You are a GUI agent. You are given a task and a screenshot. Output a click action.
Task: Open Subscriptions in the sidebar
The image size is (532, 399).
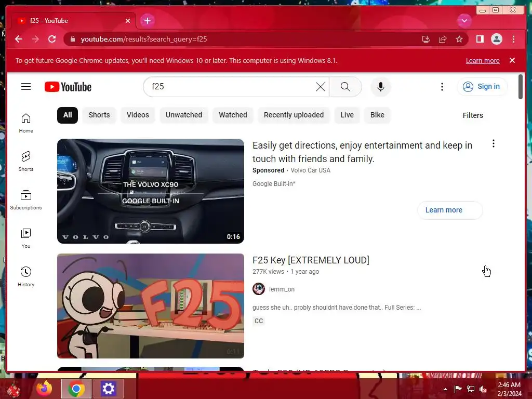click(x=26, y=200)
